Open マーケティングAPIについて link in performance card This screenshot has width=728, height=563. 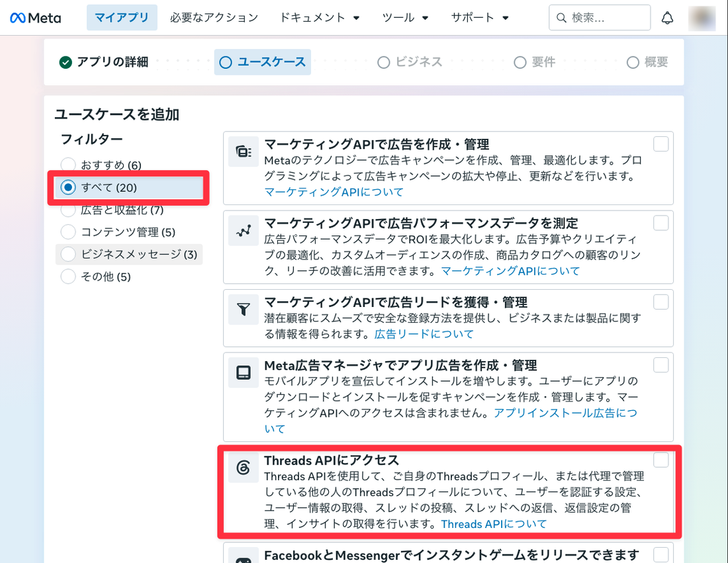coord(510,271)
